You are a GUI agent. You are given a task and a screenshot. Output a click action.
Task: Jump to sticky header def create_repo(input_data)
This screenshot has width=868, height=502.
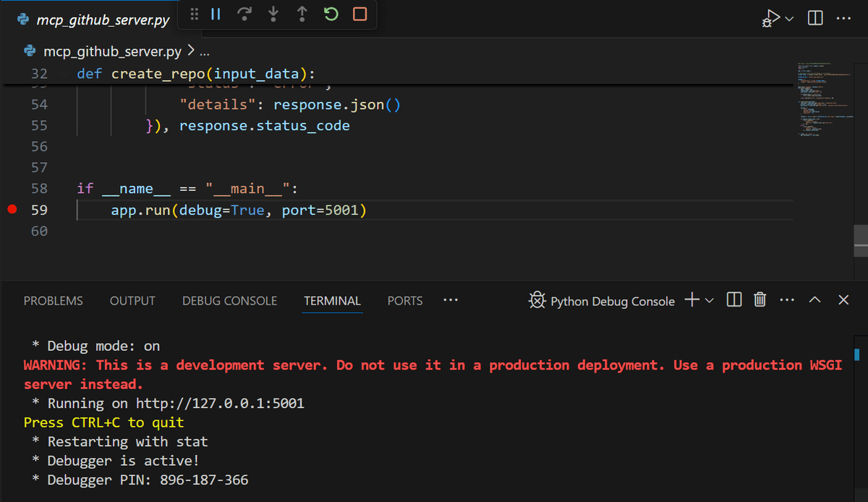196,74
